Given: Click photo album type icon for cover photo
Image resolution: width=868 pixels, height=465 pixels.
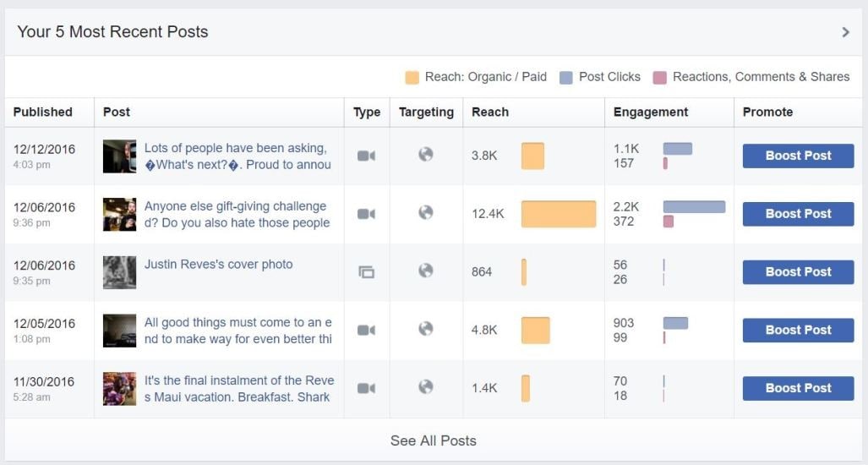Looking at the screenshot, I should tap(366, 271).
